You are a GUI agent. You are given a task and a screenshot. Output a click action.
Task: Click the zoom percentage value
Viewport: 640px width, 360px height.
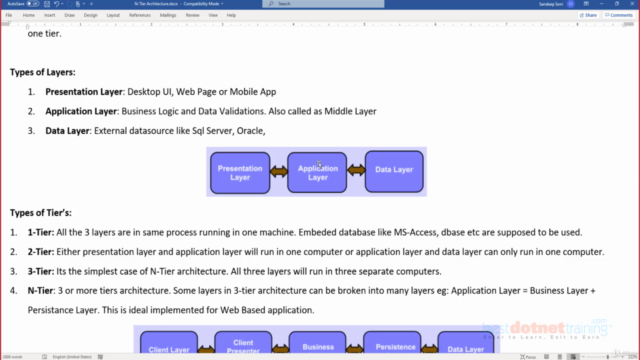coord(633,357)
